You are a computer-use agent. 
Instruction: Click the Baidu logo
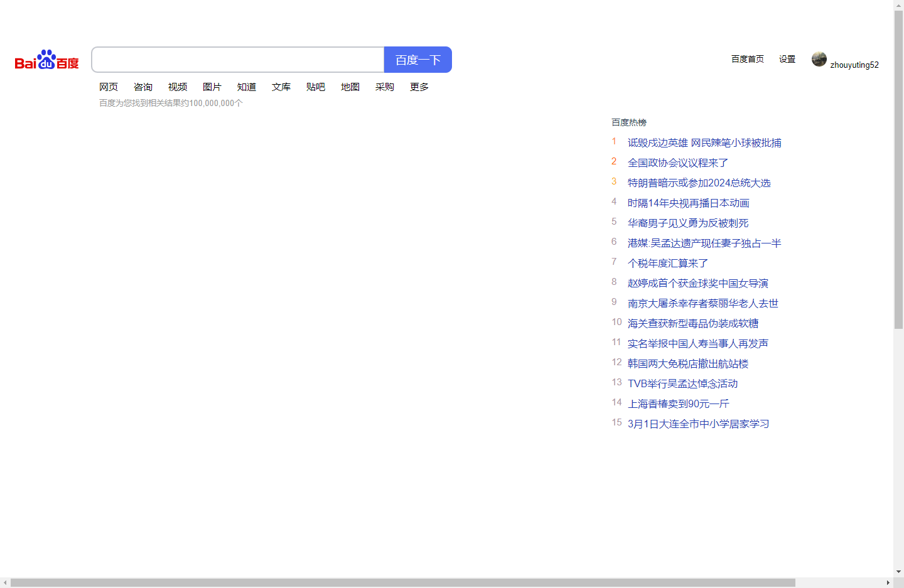click(x=47, y=60)
